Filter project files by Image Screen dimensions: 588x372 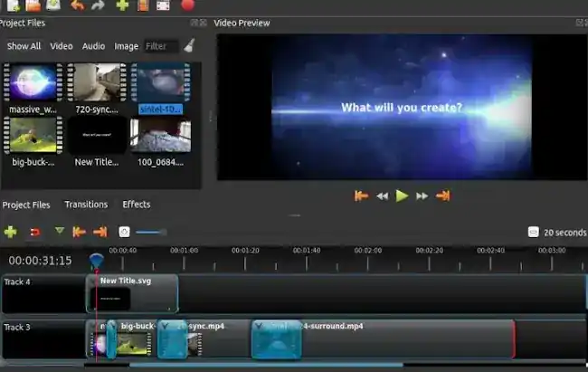pyautogui.click(x=127, y=46)
